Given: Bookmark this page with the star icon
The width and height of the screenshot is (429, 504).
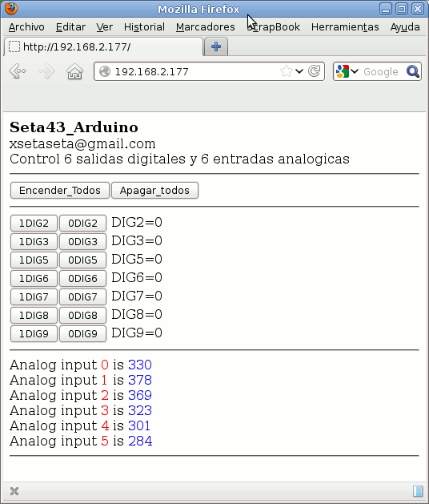Looking at the screenshot, I should click(286, 71).
